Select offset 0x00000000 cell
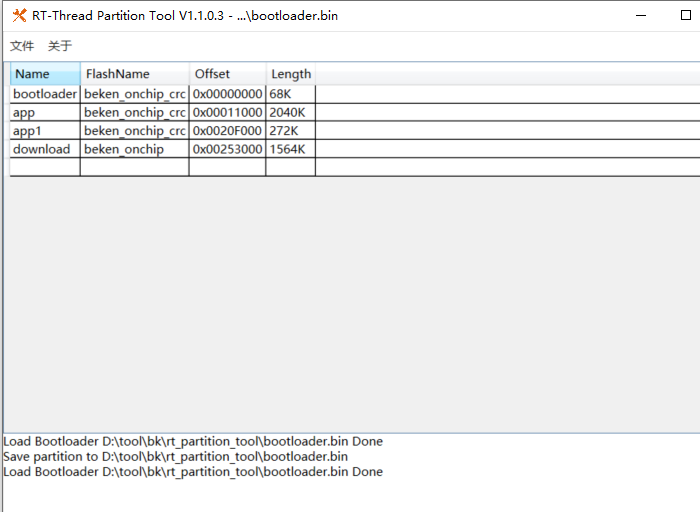Image resolution: width=700 pixels, height=512 pixels. coord(228,94)
